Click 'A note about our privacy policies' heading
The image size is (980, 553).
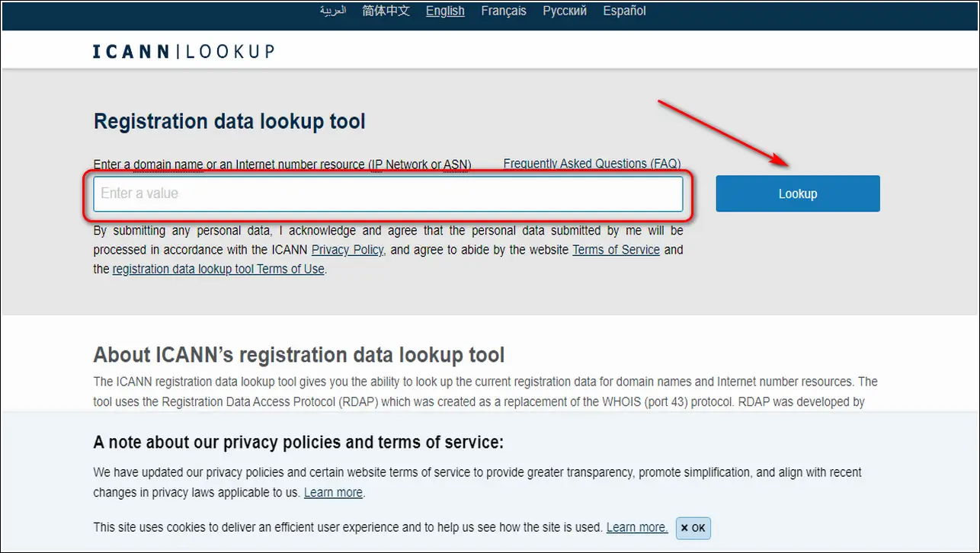(298, 443)
